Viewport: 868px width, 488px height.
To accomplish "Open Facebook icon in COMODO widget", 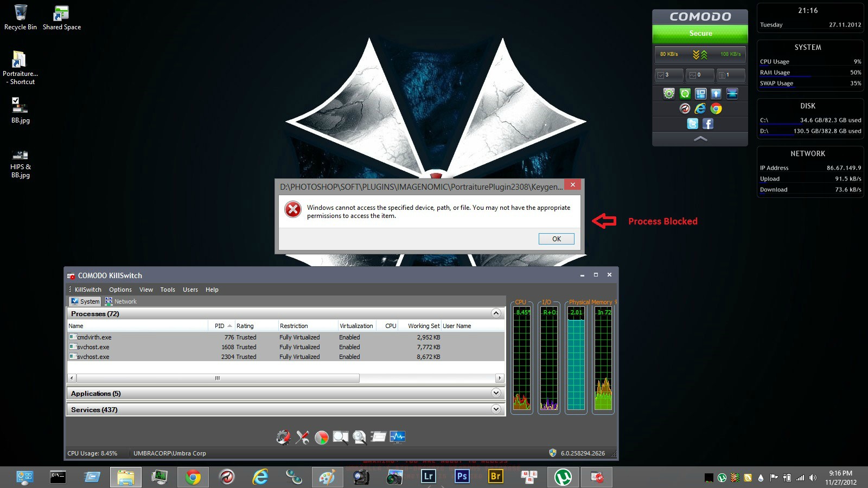I will pyautogui.click(x=708, y=124).
